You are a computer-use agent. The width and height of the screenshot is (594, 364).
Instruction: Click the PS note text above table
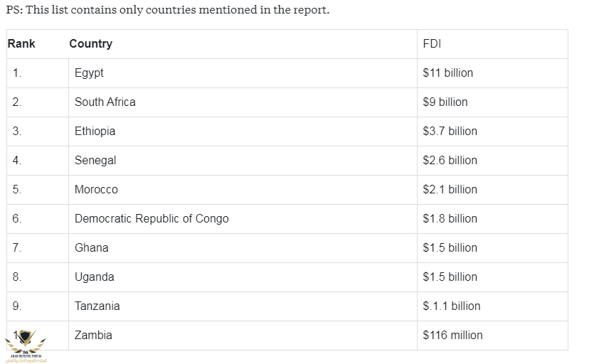(x=167, y=11)
